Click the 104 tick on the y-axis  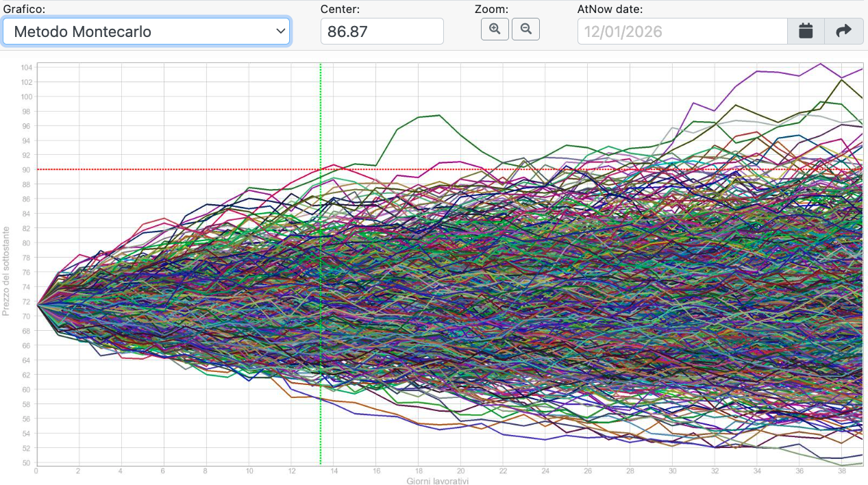(x=27, y=67)
